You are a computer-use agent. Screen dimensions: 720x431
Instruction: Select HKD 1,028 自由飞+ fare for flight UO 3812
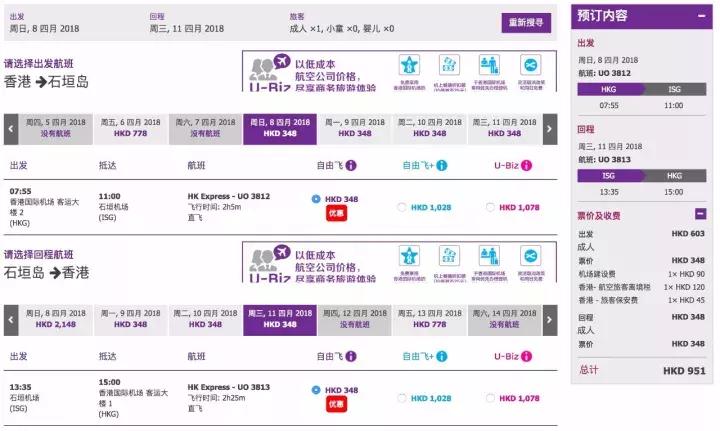[x=402, y=207]
